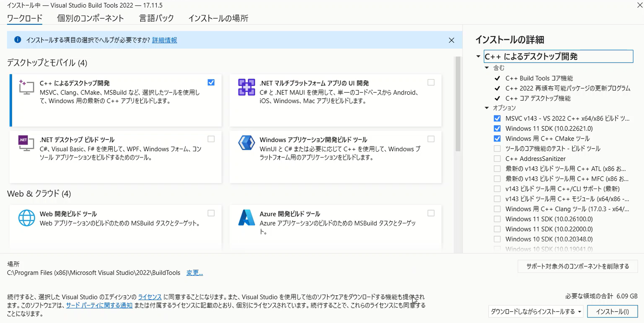Enable the C++ MFC for v143 build tools option
Viewport: 644px width, 323px height.
pyautogui.click(x=497, y=179)
